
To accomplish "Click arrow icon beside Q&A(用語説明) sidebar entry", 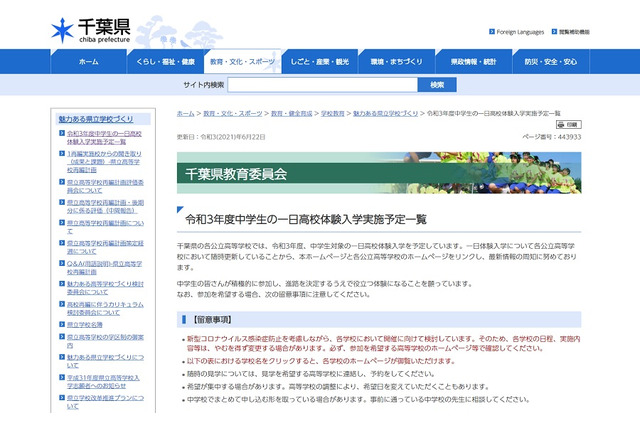I will pyautogui.click(x=62, y=264).
